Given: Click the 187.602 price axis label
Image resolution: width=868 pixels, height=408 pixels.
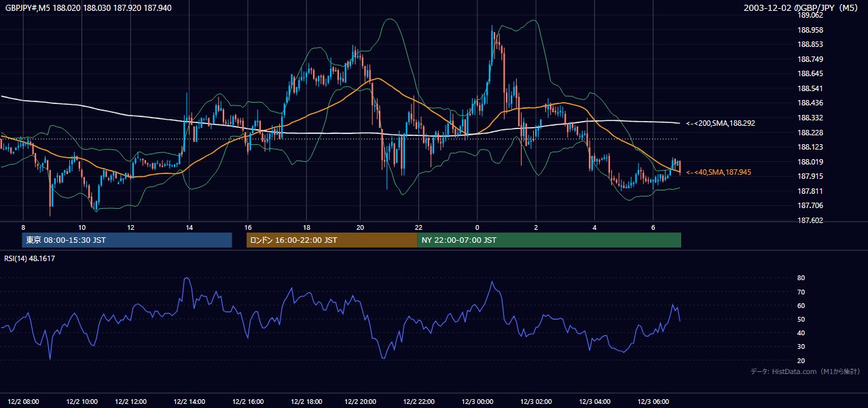Looking at the screenshot, I should click(x=811, y=221).
